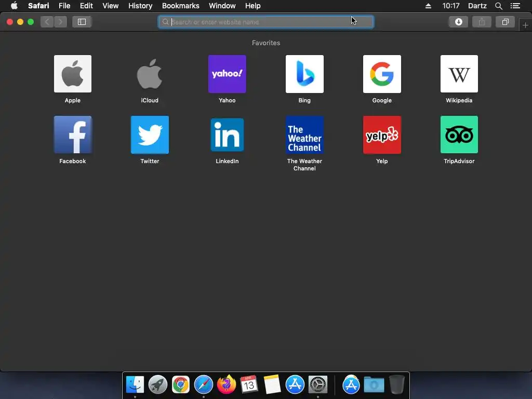Open the Wikipedia favorite
532x399 pixels.
459,74
